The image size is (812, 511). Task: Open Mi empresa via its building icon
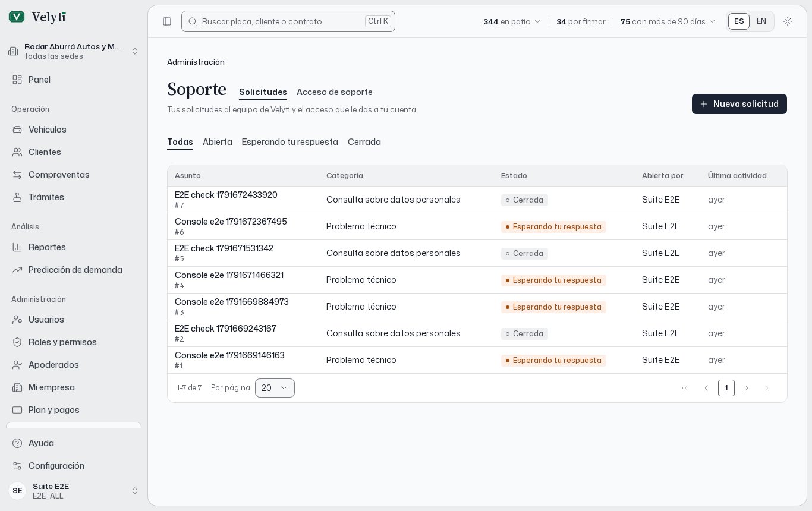[x=17, y=387]
